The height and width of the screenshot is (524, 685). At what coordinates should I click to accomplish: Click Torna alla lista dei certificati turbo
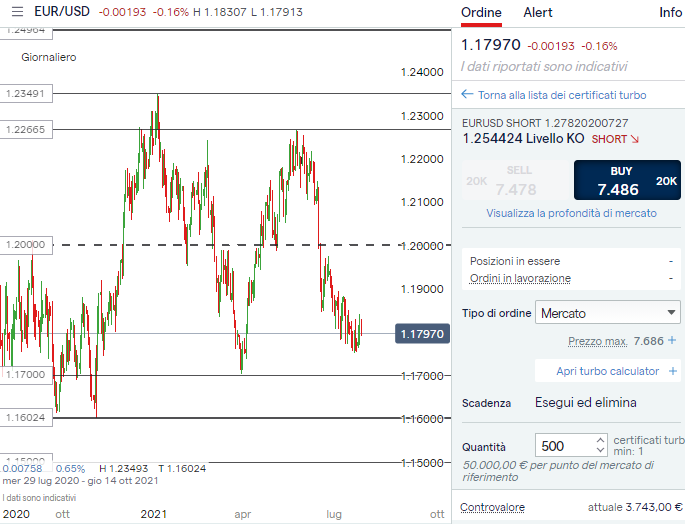click(562, 95)
